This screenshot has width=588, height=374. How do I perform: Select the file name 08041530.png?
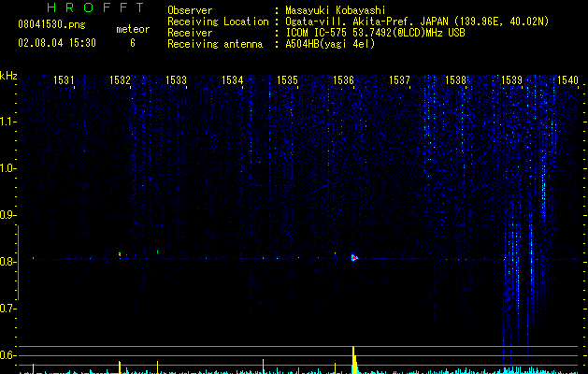point(51,25)
